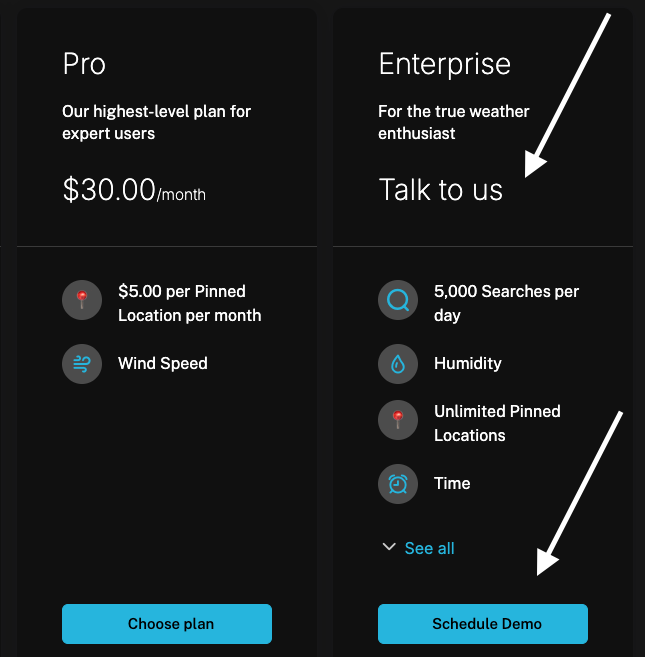Viewport: 645px width, 657px height.
Task: Click the Humidity feature label
Action: pos(468,363)
